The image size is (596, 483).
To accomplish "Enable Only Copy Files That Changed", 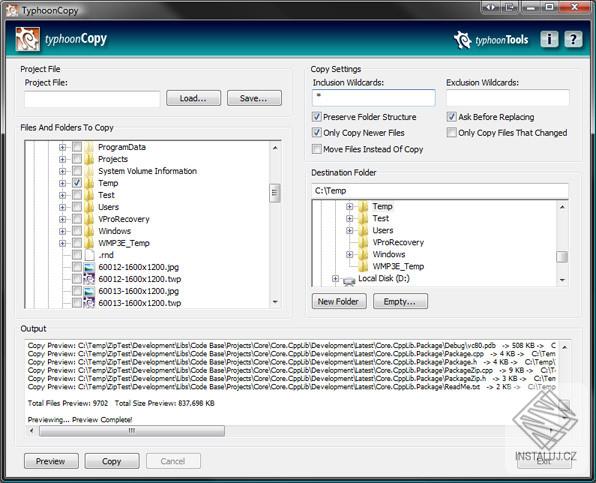I will (452, 132).
